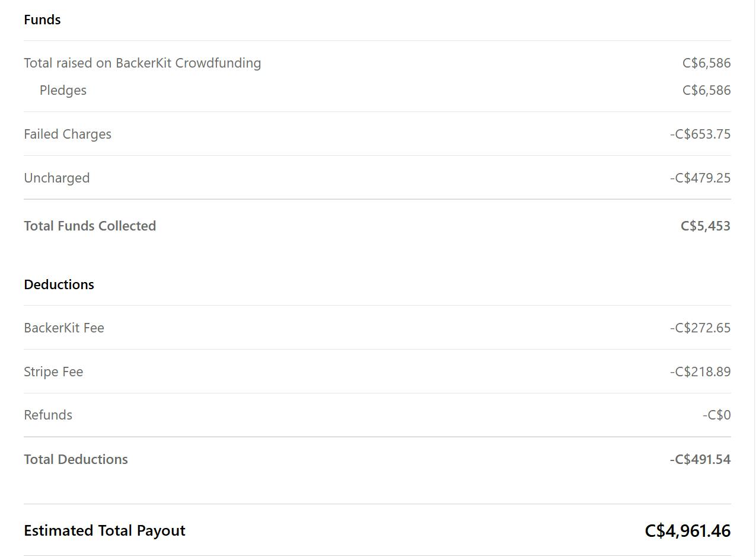Click the -C$218.89 Stripe fee amount
Screen dimensions: 756x557
pyautogui.click(x=700, y=372)
